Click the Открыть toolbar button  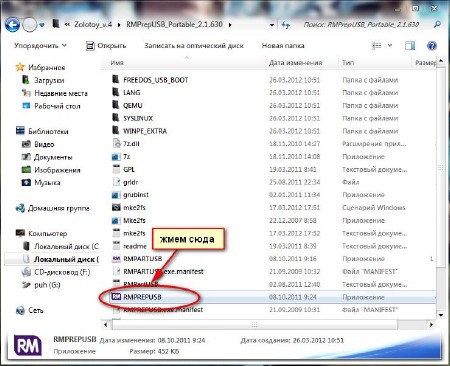pos(106,46)
